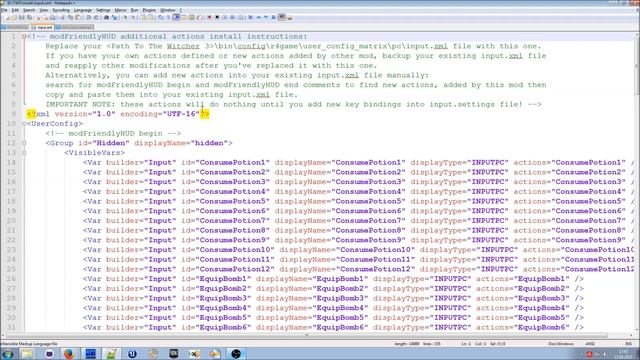Click the Replace toolbar icon
This screenshot has height=360, width=640.
114,18
